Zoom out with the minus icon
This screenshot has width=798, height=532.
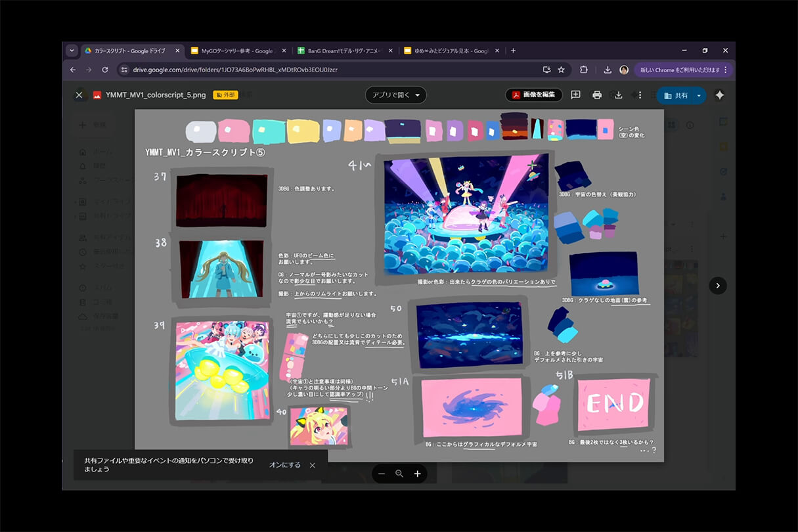click(x=382, y=474)
